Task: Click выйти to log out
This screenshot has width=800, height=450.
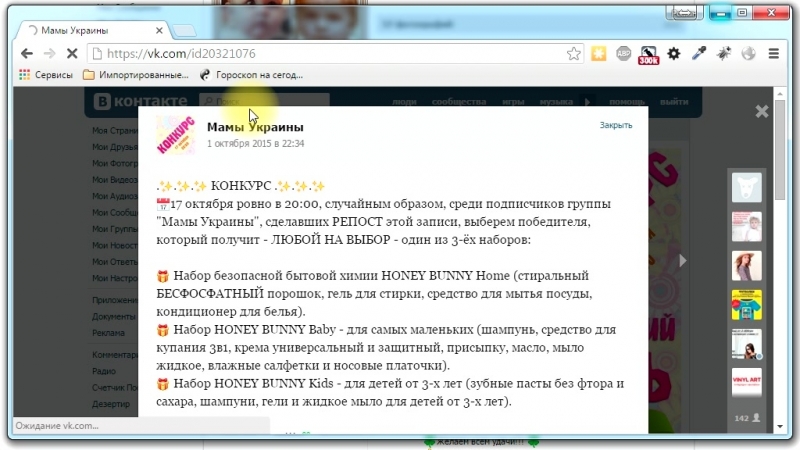Action: (x=674, y=102)
